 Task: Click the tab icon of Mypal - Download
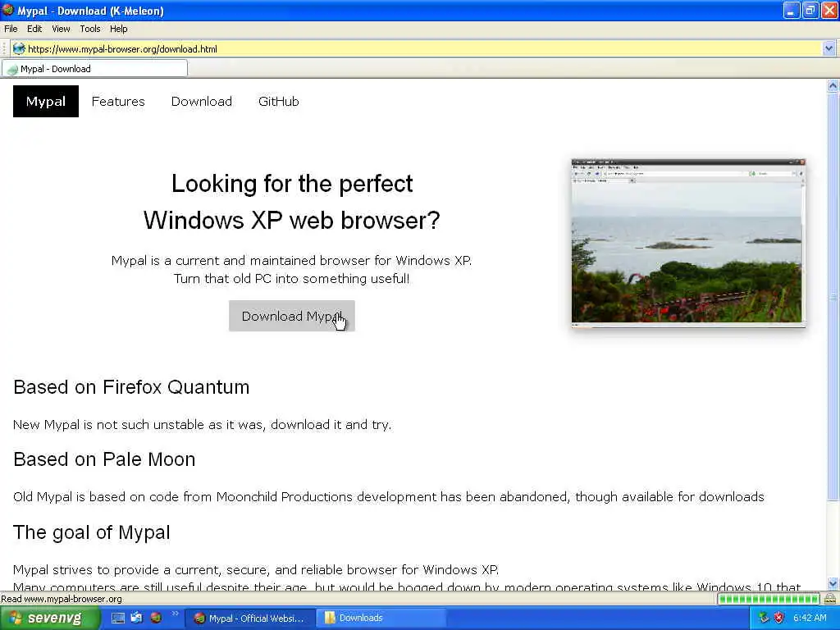12,69
